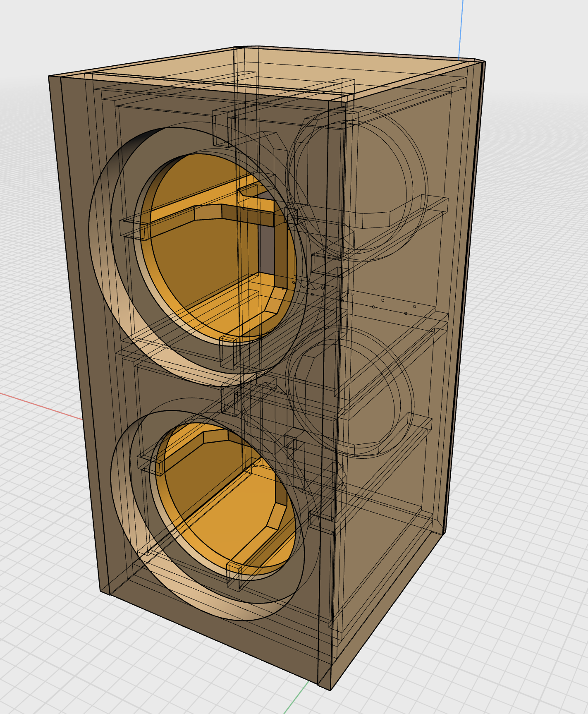Click the green axis line below the cabinet
Image resolution: width=588 pixels, height=714 pixels.
tap(296, 697)
